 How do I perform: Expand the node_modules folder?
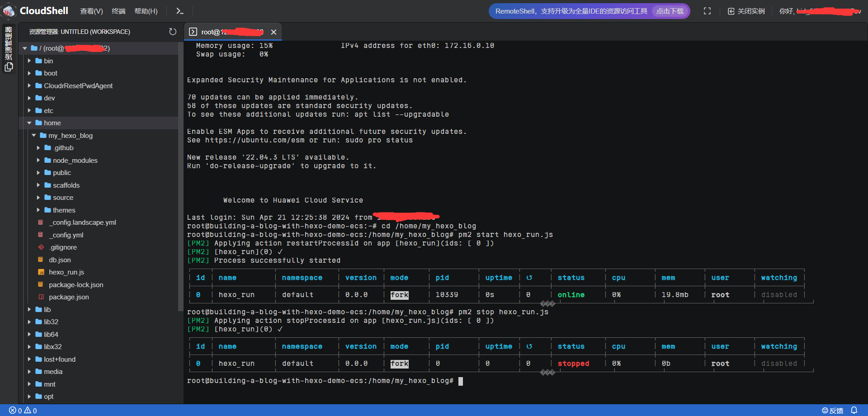coord(75,161)
